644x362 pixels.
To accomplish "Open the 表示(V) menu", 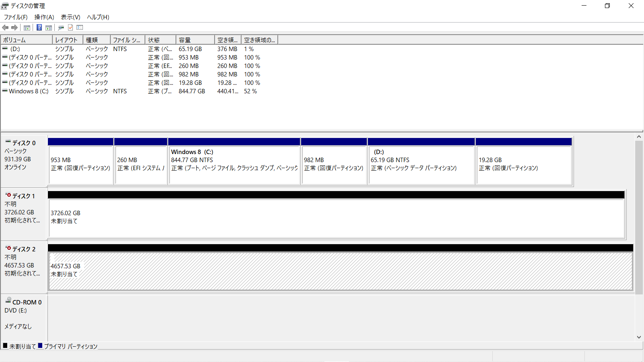I will tap(70, 17).
